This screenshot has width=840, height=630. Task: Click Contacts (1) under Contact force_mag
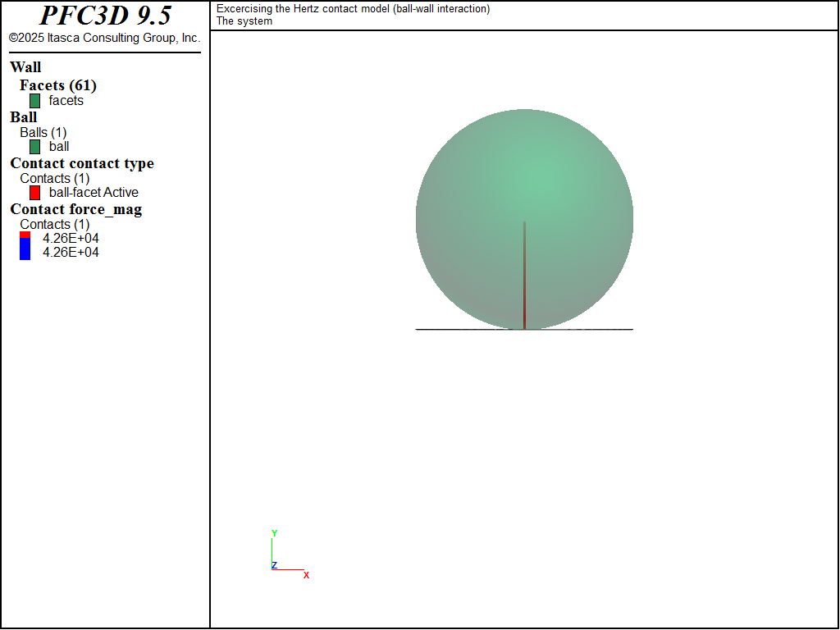tap(55, 225)
